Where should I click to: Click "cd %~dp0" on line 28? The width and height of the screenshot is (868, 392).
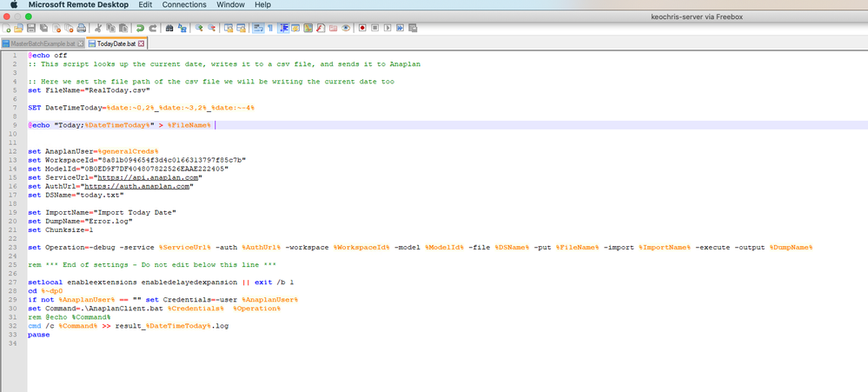coord(45,290)
